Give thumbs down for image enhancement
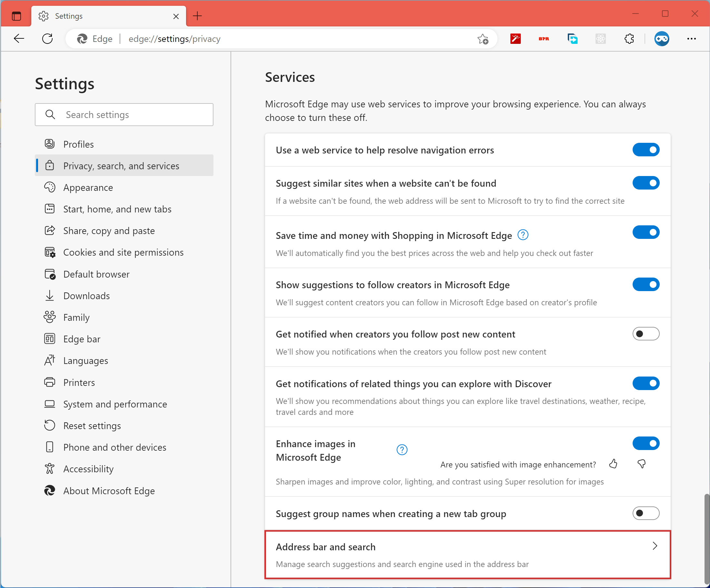 click(x=641, y=464)
